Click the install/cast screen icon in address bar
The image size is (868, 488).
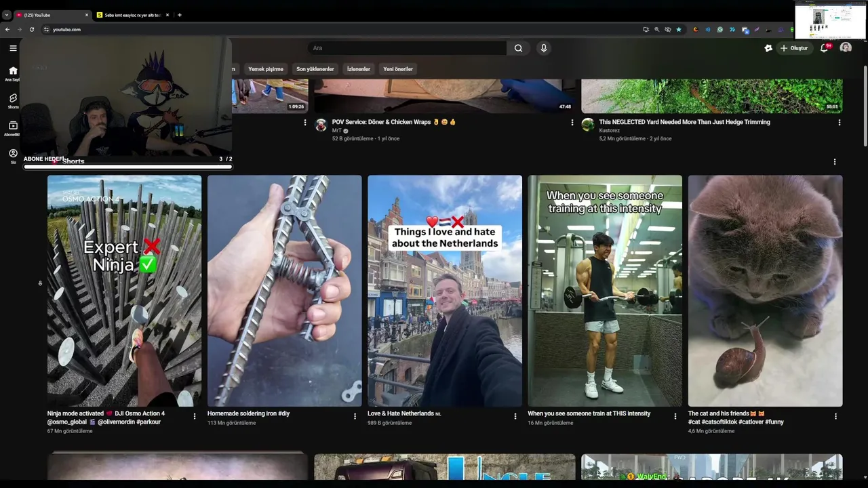coord(646,29)
